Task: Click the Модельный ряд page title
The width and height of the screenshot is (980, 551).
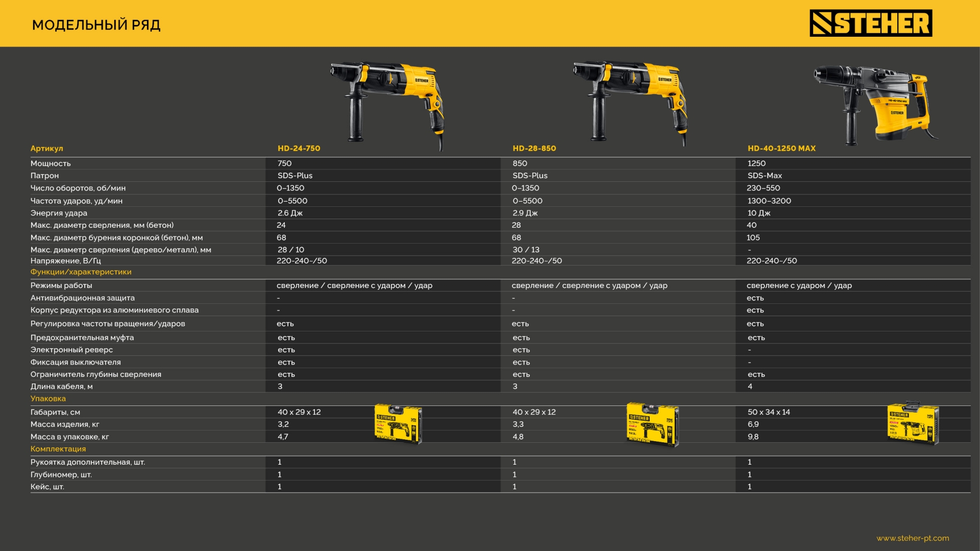Action: click(96, 25)
